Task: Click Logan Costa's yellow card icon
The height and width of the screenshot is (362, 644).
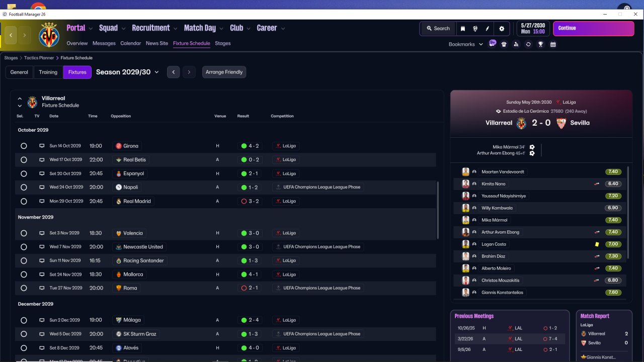Action: 597,244
